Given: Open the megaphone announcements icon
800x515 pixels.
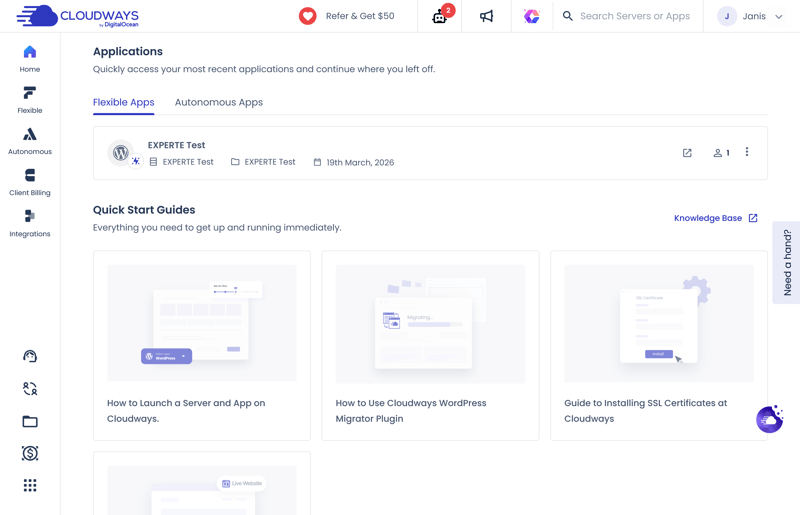Looking at the screenshot, I should pos(486,16).
